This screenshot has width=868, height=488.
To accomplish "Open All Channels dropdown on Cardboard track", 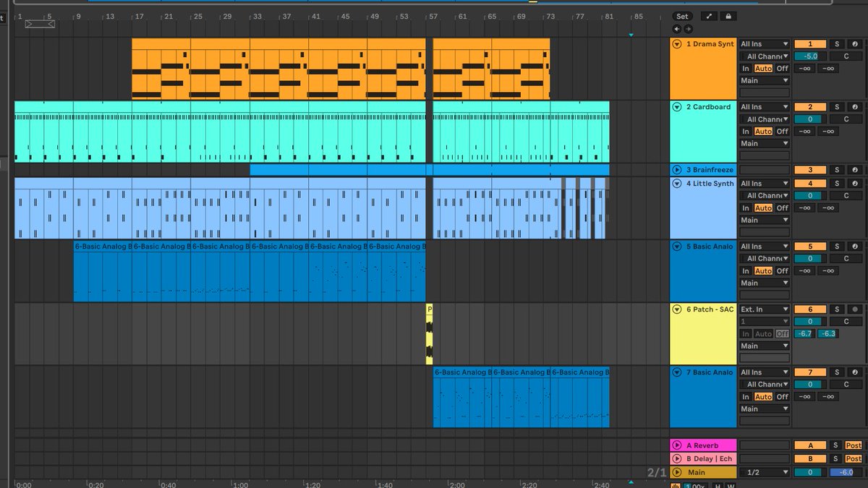I will tap(765, 119).
